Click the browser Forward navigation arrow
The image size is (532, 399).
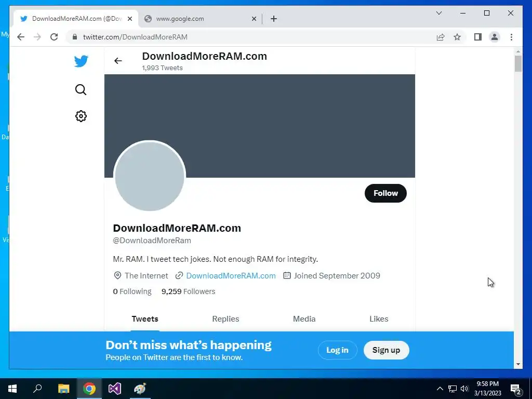(37, 37)
